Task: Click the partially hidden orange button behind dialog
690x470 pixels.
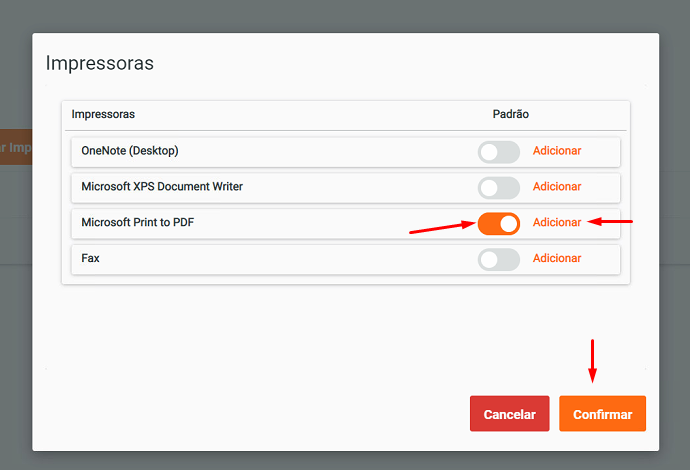Action: coord(16,147)
